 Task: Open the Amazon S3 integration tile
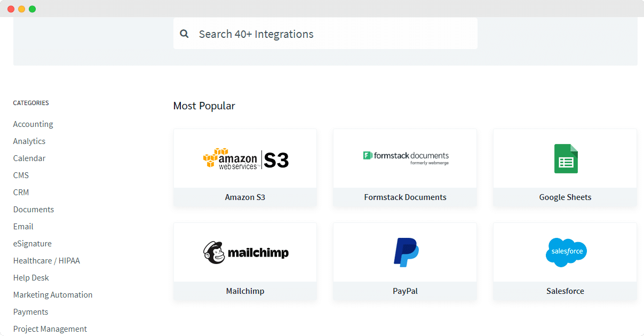(245, 168)
